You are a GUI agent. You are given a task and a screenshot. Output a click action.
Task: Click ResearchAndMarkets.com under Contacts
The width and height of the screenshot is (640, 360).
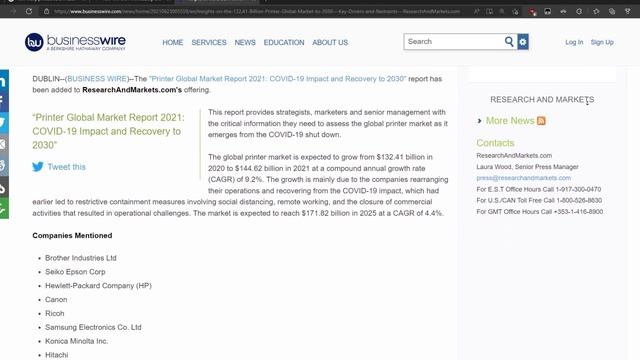pyautogui.click(x=514, y=156)
